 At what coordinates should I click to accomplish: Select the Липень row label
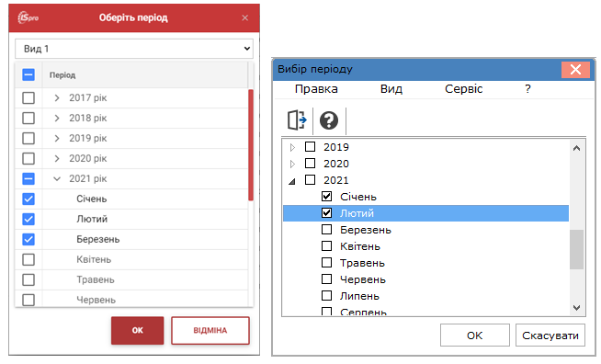(359, 296)
